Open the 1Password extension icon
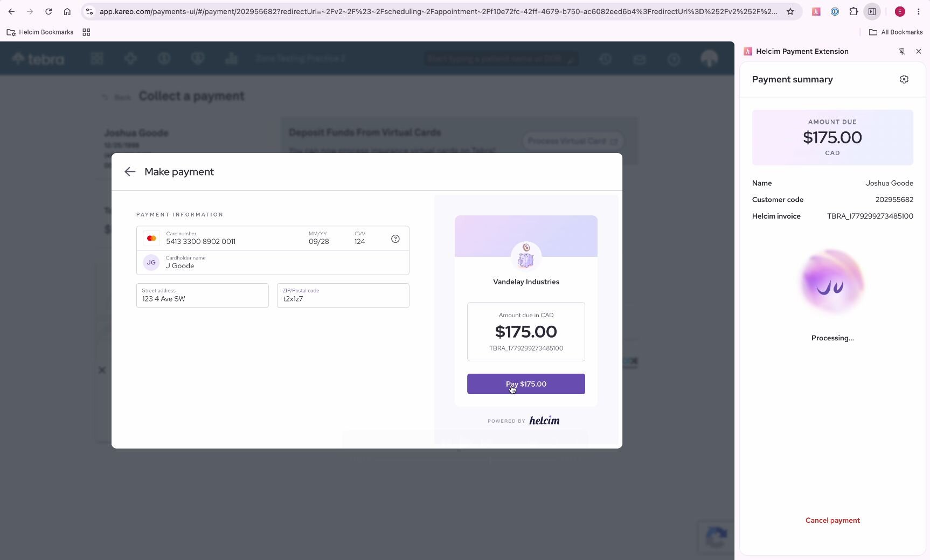This screenshot has height=560, width=930. pyautogui.click(x=835, y=11)
